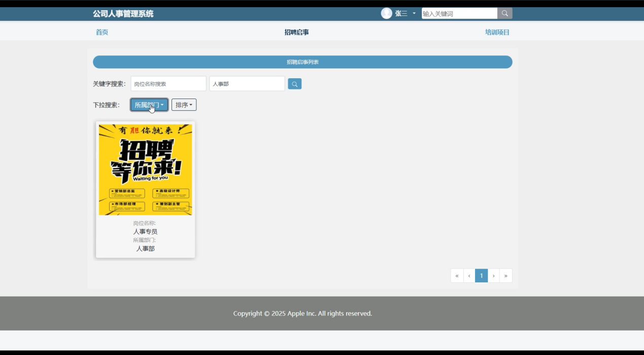Open the yellow recruitment poster thumbnail

[x=145, y=169]
